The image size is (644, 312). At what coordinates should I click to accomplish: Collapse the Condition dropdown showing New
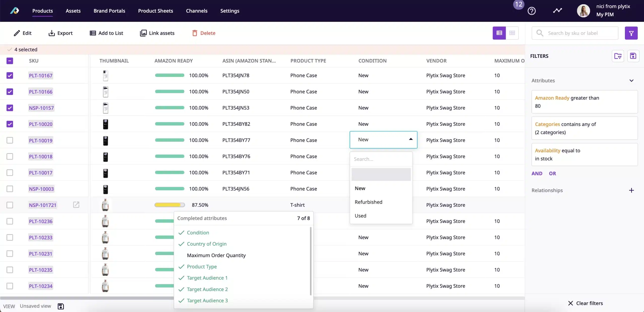click(383, 140)
